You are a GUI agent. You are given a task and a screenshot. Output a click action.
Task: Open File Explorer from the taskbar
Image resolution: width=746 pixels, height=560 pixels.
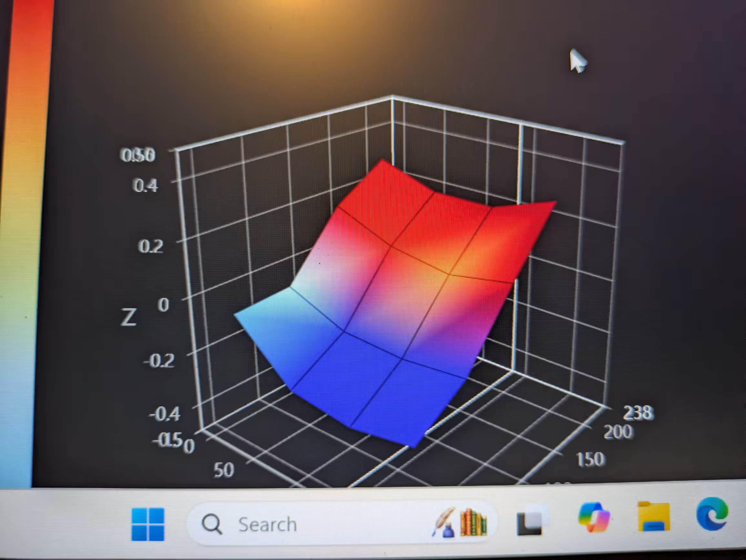(654, 517)
